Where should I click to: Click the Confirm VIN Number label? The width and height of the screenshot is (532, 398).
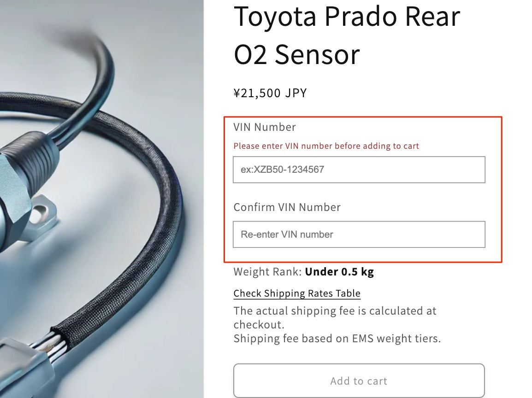pos(287,207)
